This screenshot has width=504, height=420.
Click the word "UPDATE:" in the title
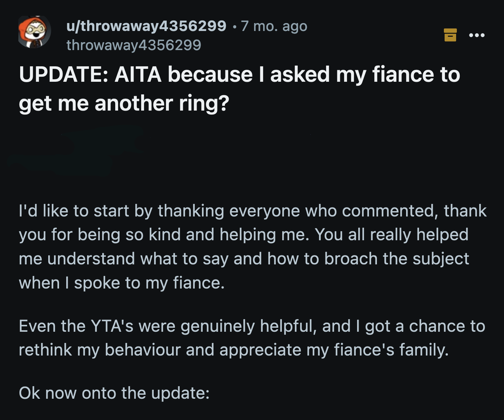64,75
